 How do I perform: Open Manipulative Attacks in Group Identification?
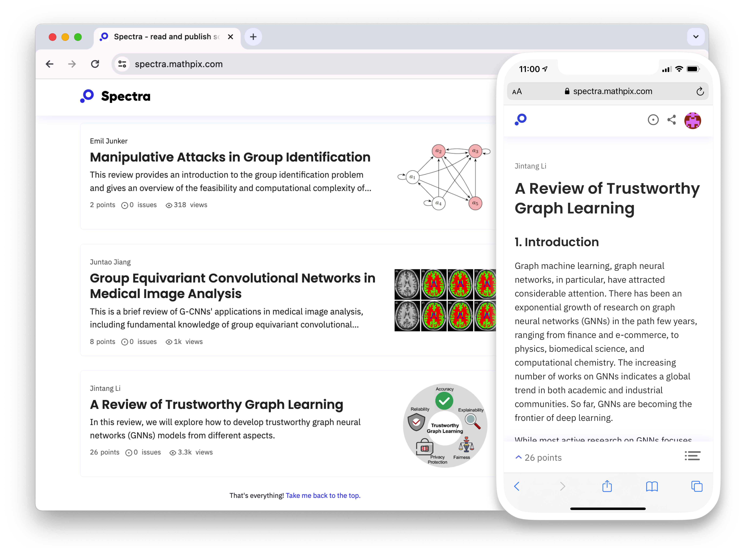click(230, 157)
